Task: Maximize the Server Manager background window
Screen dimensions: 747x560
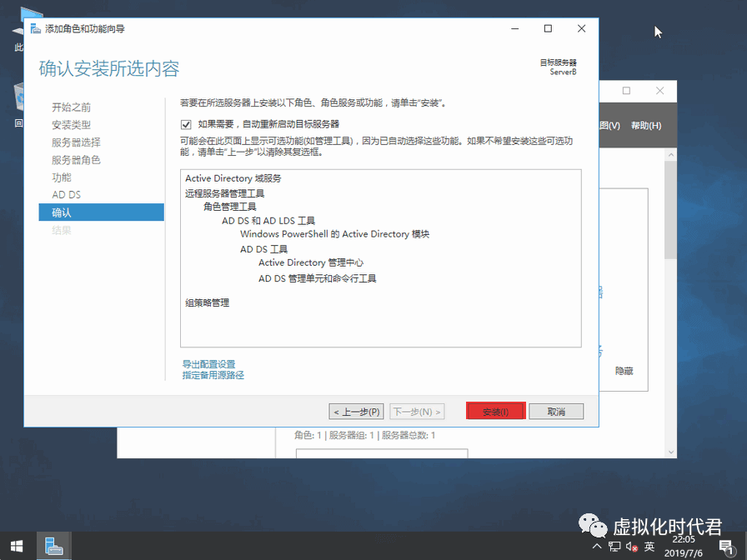Action: 626,91
